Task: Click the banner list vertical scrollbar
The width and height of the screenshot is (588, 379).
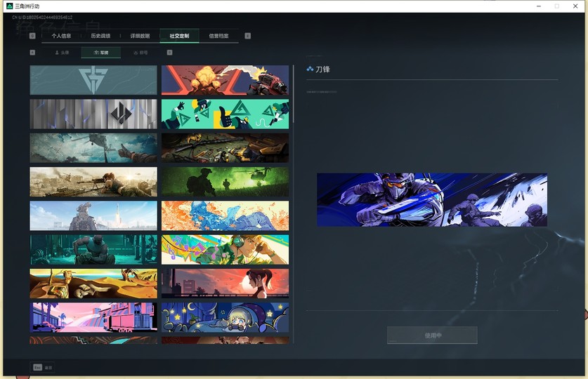Action: click(293, 93)
